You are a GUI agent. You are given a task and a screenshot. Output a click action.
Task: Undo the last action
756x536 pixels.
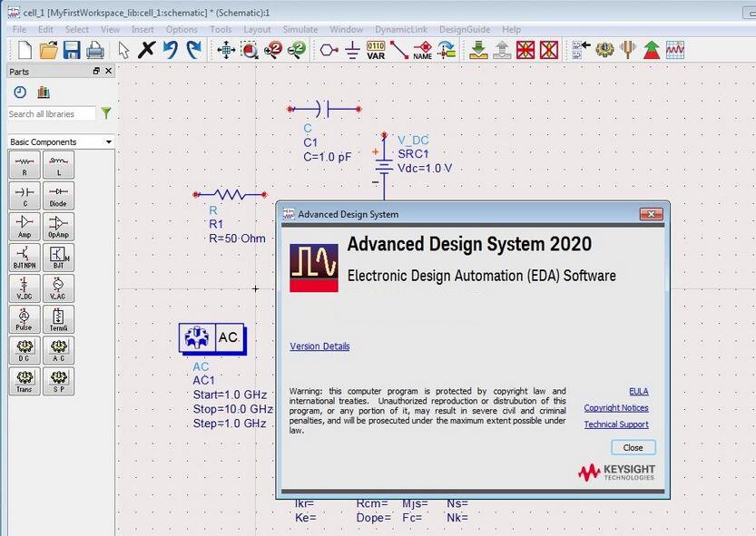tap(171, 50)
